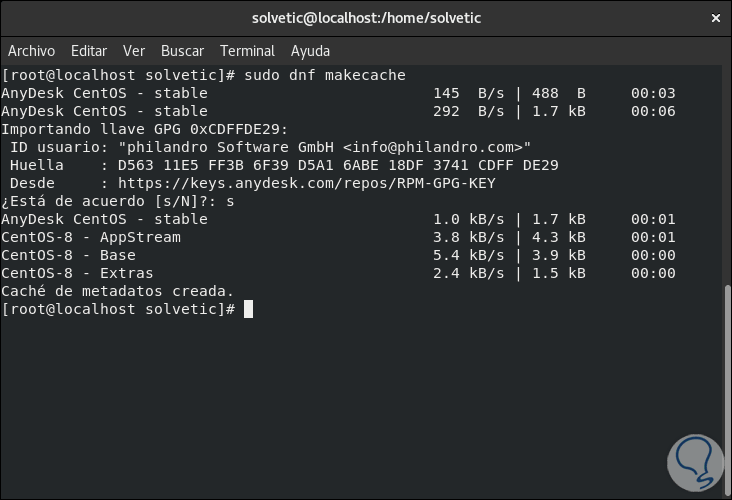Open the Archivo menu
The width and height of the screenshot is (732, 500).
click(31, 51)
